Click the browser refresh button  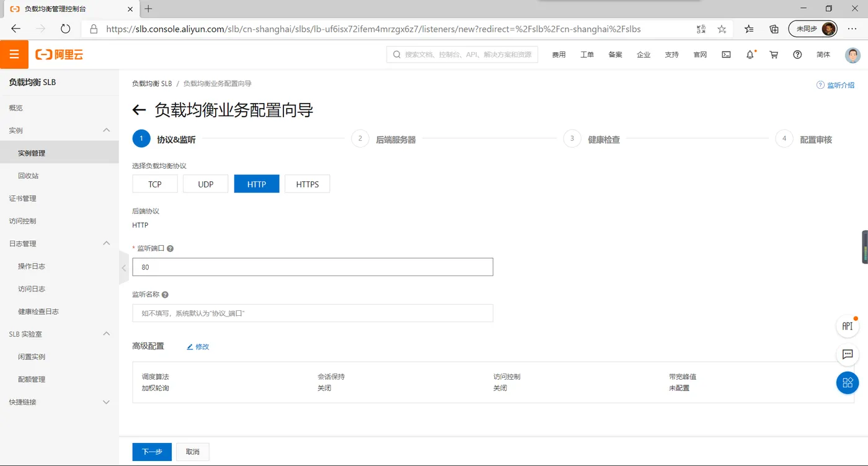click(66, 29)
